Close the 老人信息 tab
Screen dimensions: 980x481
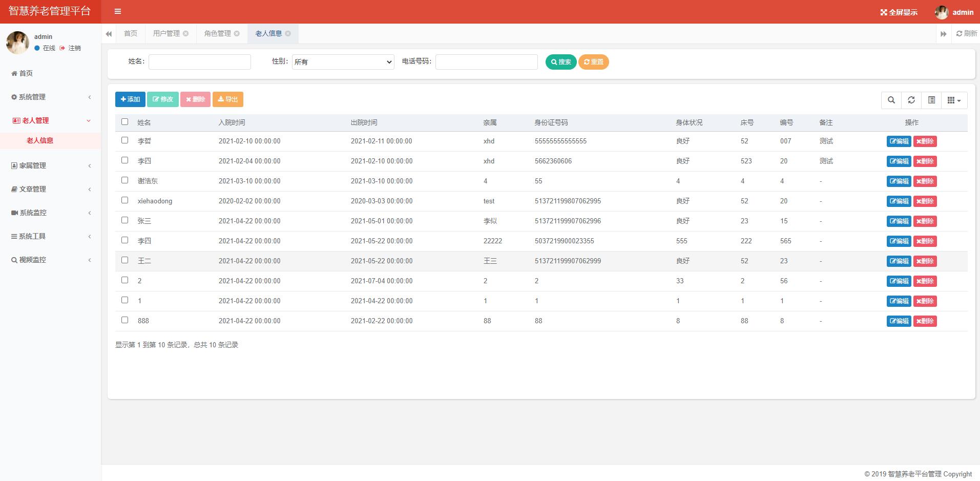[288, 33]
